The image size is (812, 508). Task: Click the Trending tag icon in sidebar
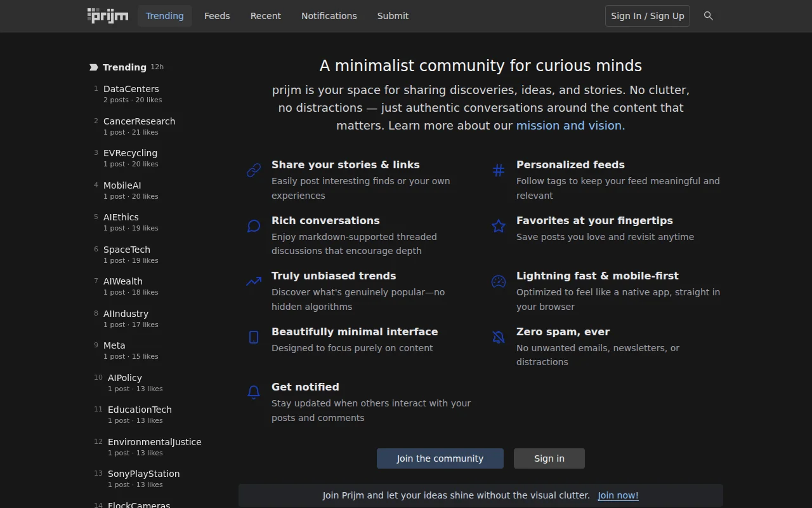click(x=94, y=67)
